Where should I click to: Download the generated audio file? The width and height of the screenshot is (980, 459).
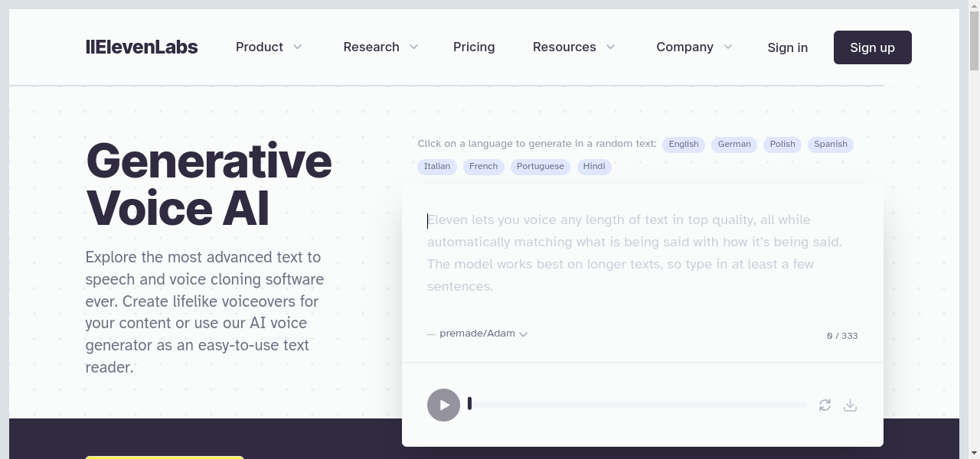(850, 405)
